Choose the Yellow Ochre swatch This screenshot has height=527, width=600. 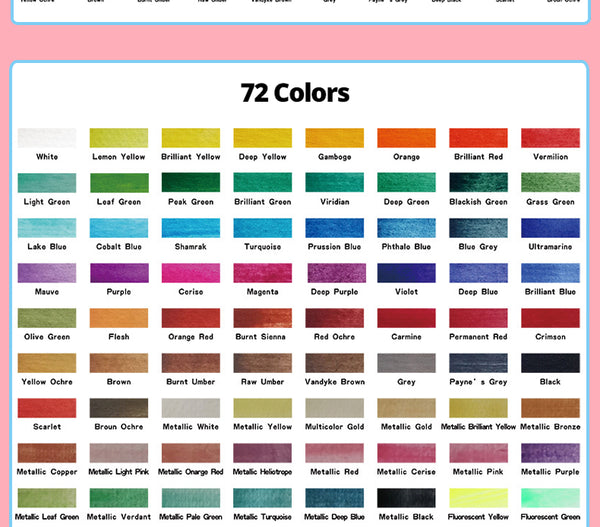pyautogui.click(x=47, y=363)
